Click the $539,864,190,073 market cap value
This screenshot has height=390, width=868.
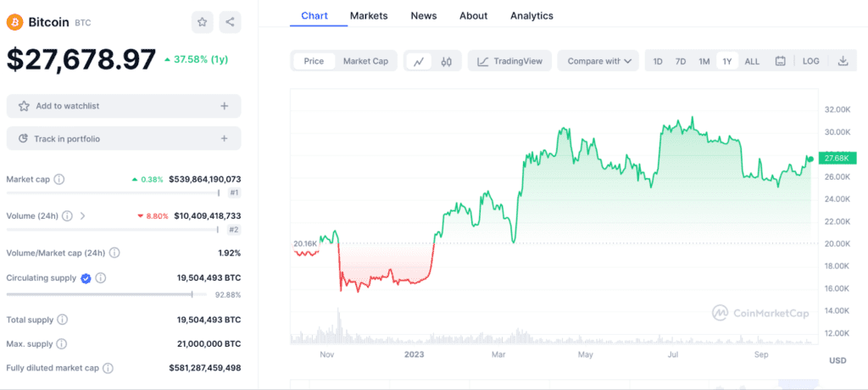pyautogui.click(x=205, y=180)
